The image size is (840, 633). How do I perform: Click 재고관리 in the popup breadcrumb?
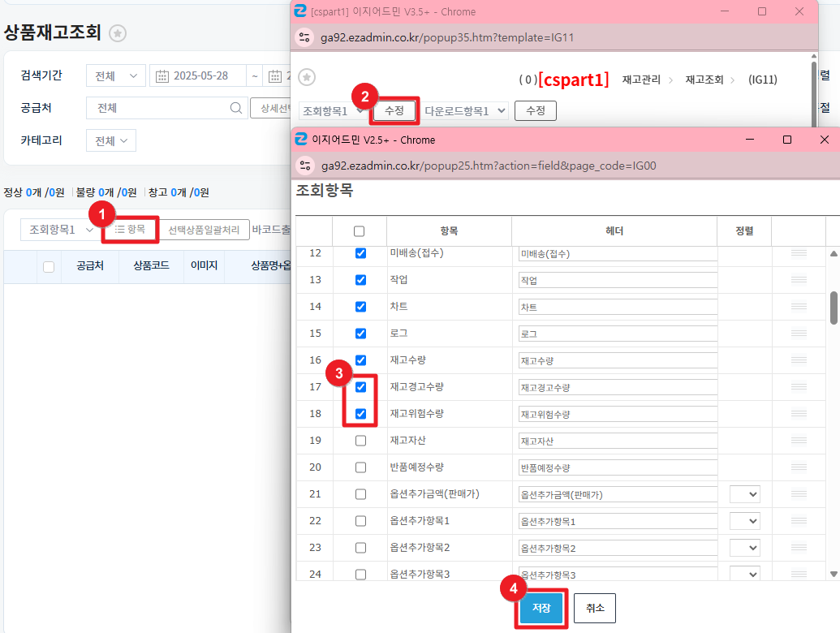[x=640, y=80]
